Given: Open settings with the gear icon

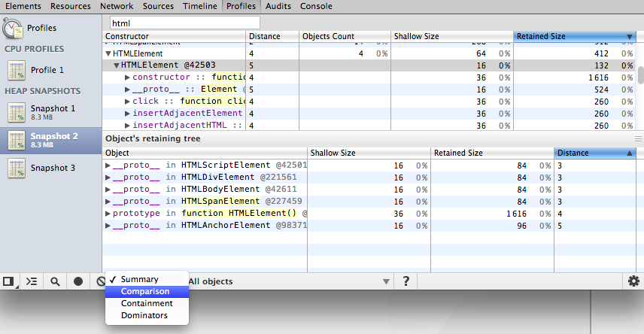Looking at the screenshot, I should click(633, 281).
